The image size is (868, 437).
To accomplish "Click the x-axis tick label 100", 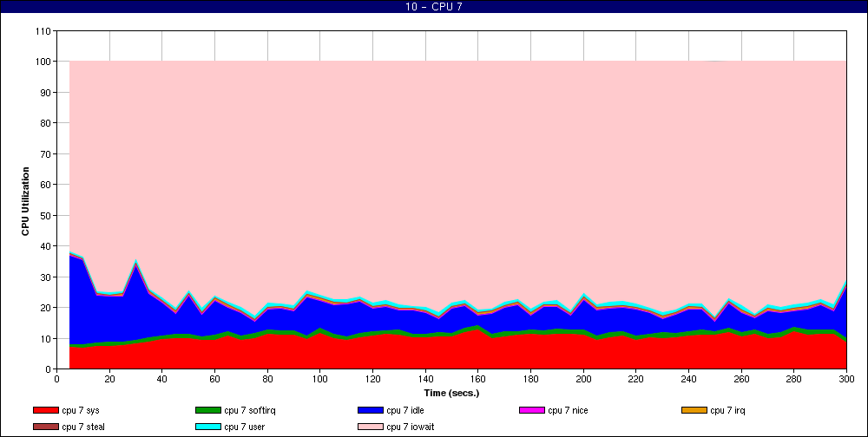I will tap(320, 379).
